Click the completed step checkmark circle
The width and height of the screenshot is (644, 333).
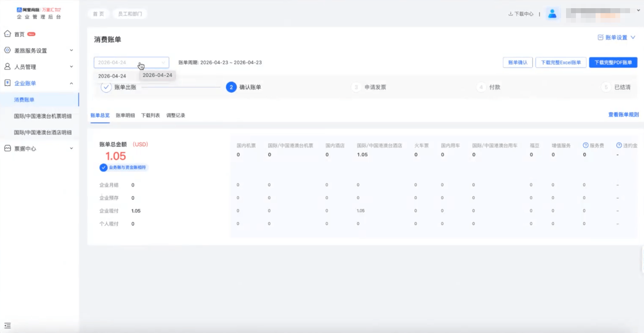106,87
